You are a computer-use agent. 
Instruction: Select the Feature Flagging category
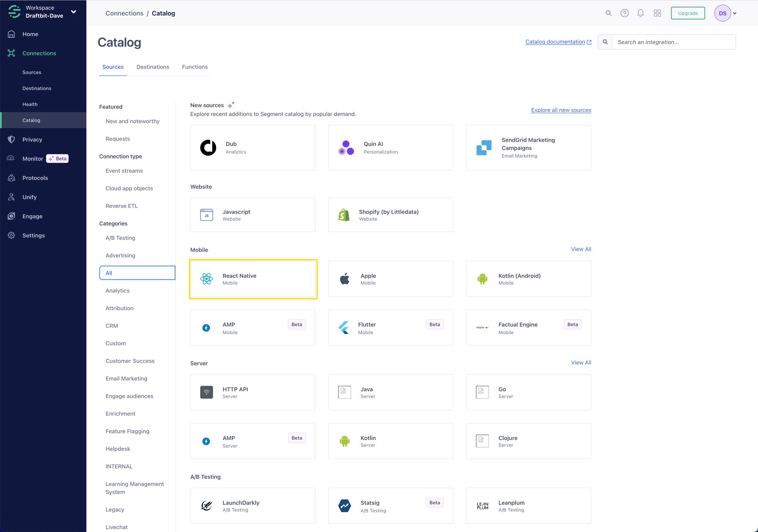(127, 432)
